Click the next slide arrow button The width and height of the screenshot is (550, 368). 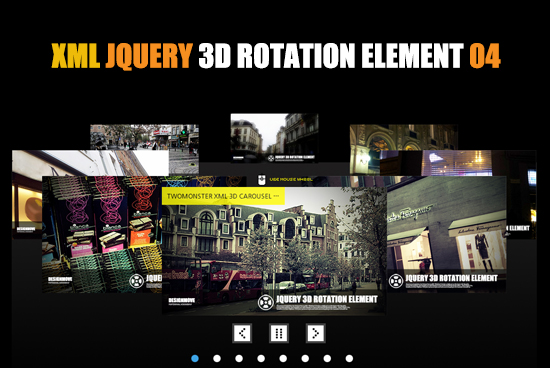click(x=316, y=333)
